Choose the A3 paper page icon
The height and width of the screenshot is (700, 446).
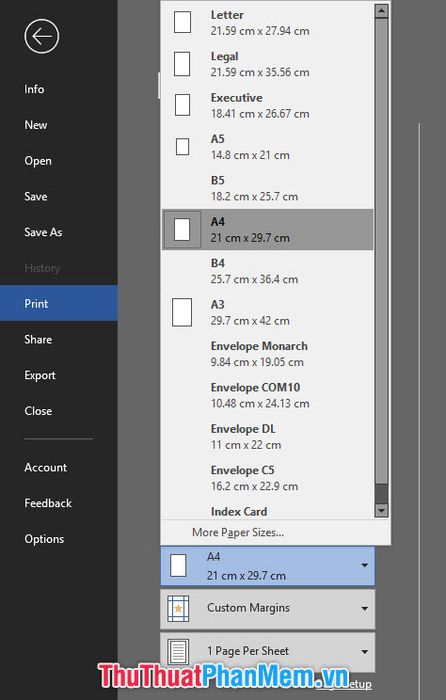point(182,312)
